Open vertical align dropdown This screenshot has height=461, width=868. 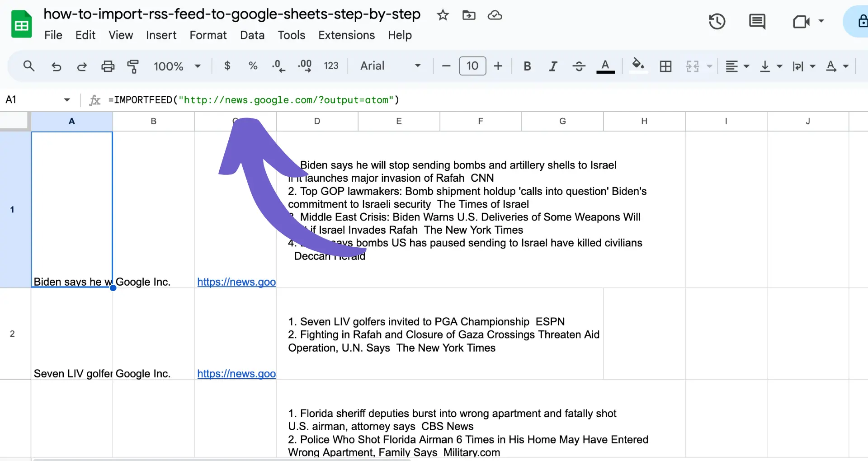771,66
